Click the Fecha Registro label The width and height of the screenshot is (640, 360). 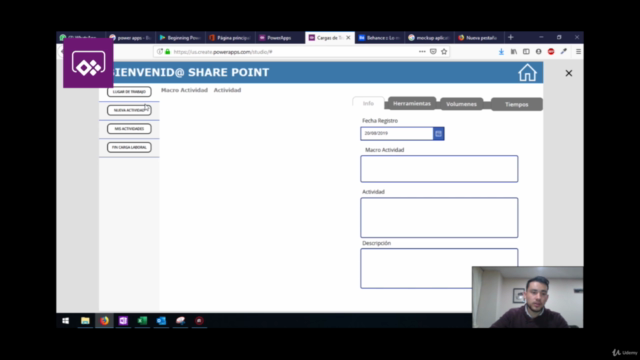coord(380,121)
